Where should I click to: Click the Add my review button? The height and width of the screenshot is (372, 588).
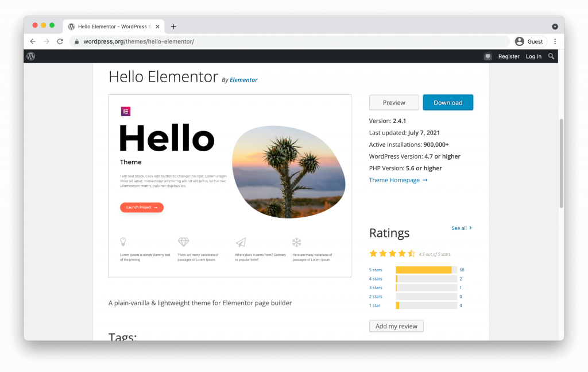coord(396,326)
